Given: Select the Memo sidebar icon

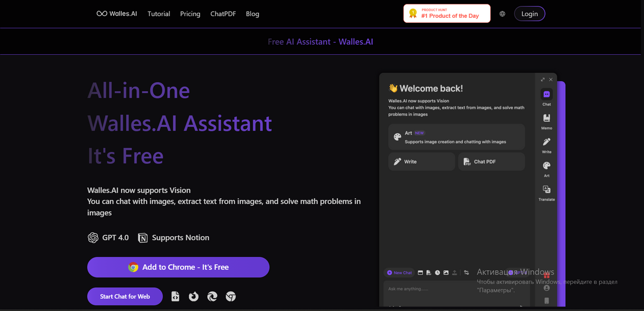Looking at the screenshot, I should 546,118.
